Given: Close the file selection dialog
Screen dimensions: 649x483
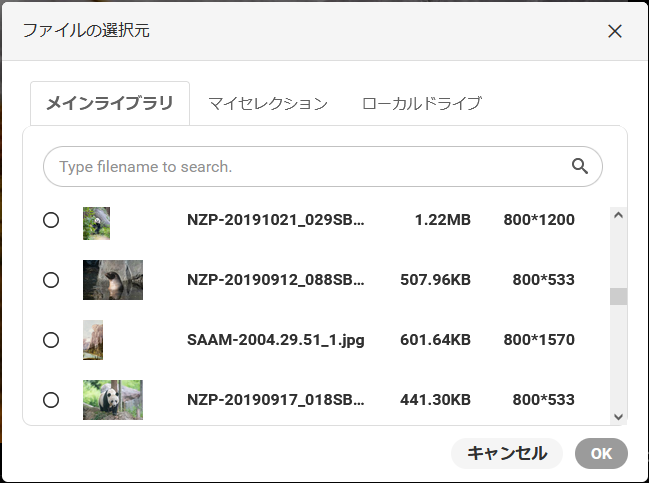Looking at the screenshot, I should [x=615, y=31].
